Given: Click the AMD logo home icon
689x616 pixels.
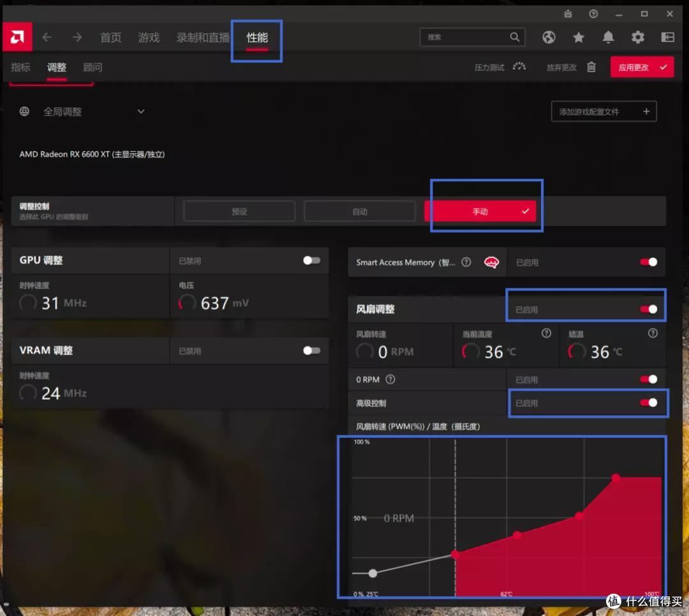Looking at the screenshot, I should (17, 36).
